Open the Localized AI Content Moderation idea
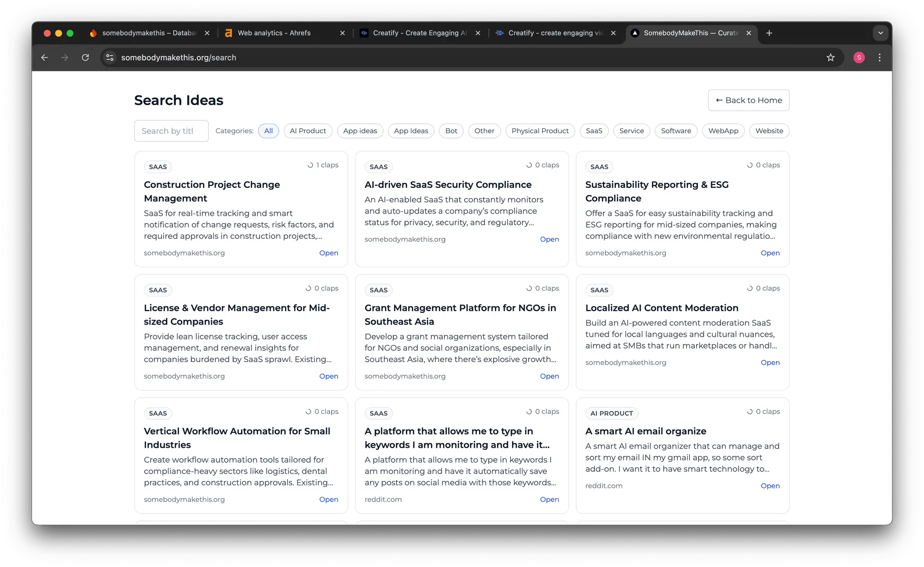924x567 pixels. coord(770,363)
